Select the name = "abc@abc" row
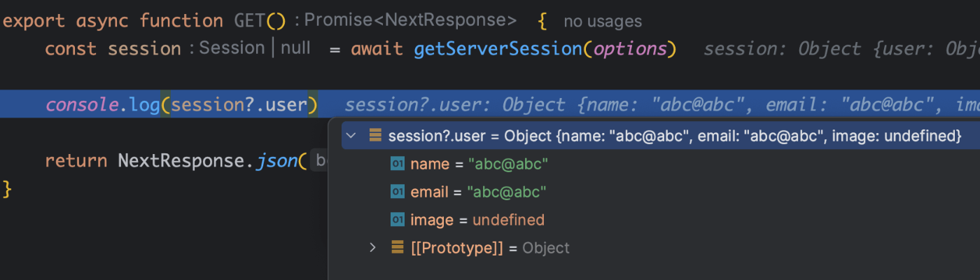This screenshot has height=280, width=980. (479, 164)
